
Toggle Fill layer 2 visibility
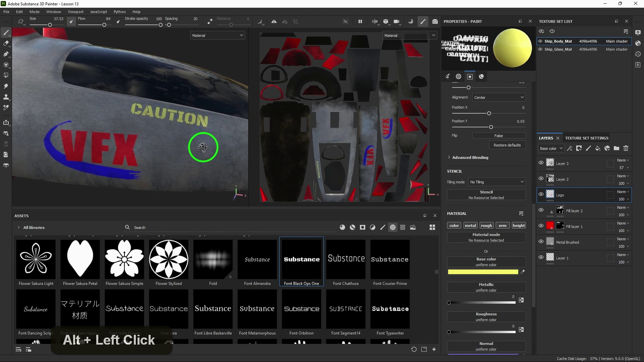(x=541, y=210)
